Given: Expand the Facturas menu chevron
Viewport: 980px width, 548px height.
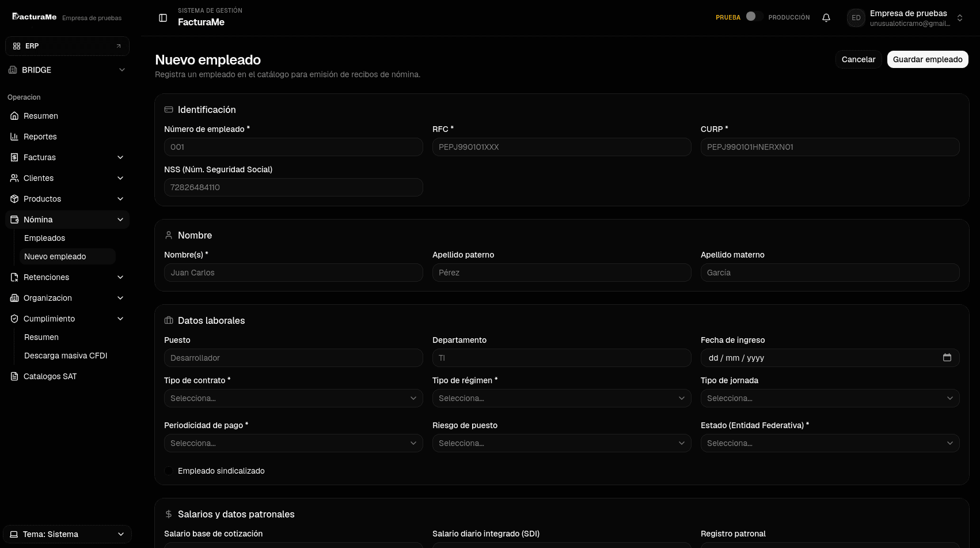Looking at the screenshot, I should [120, 157].
